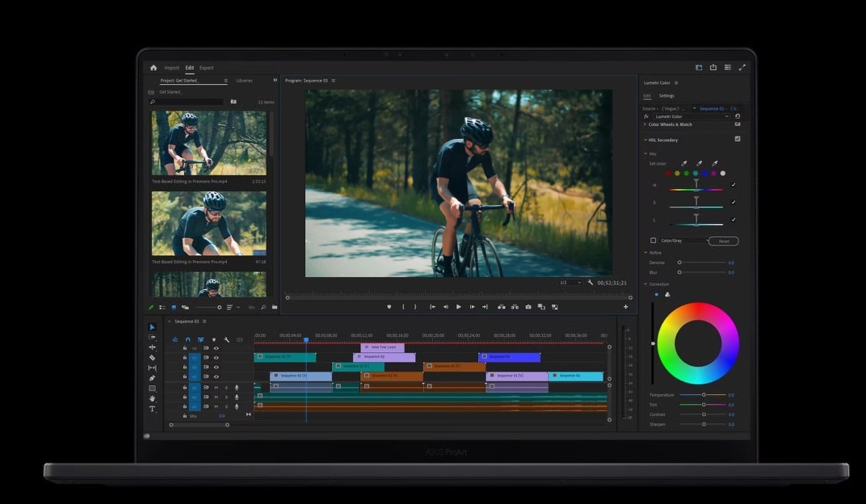Click the first Set color eyedropper
The width and height of the screenshot is (866, 504).
[683, 163]
